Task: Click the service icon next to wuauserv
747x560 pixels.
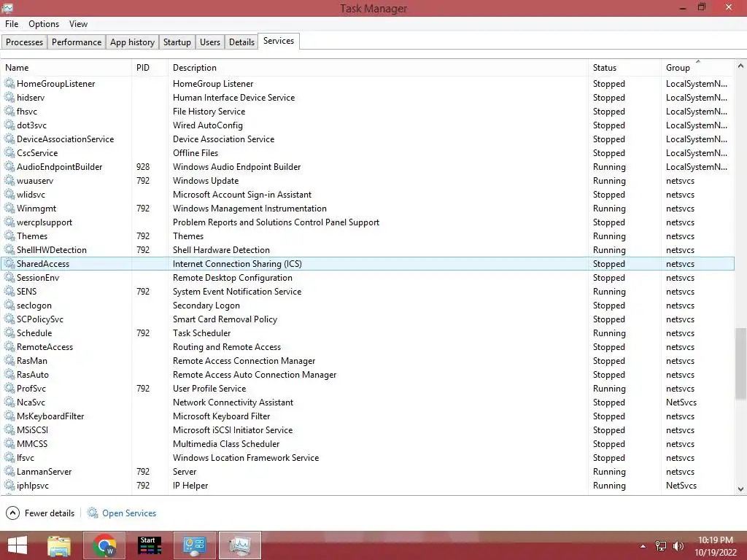Action: pyautogui.click(x=9, y=181)
